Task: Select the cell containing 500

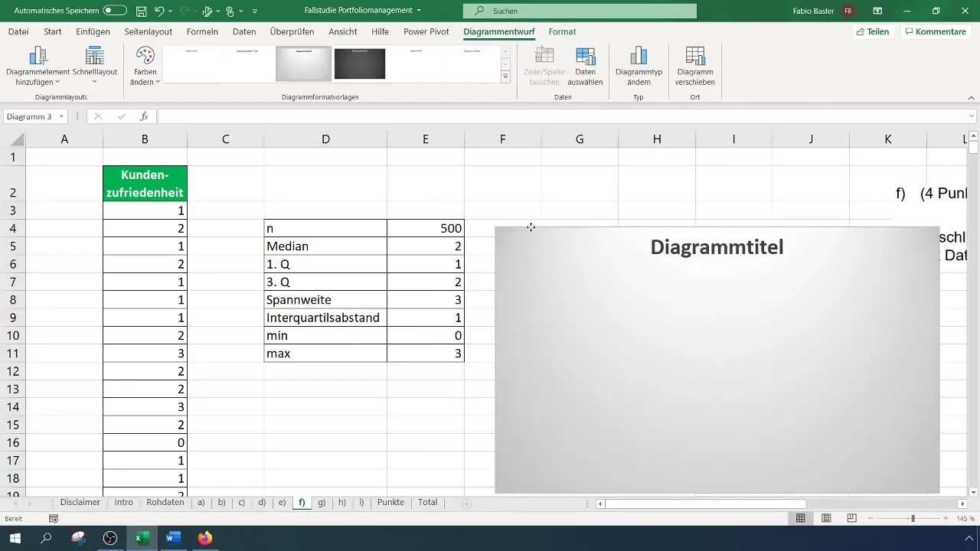Action: coord(425,228)
